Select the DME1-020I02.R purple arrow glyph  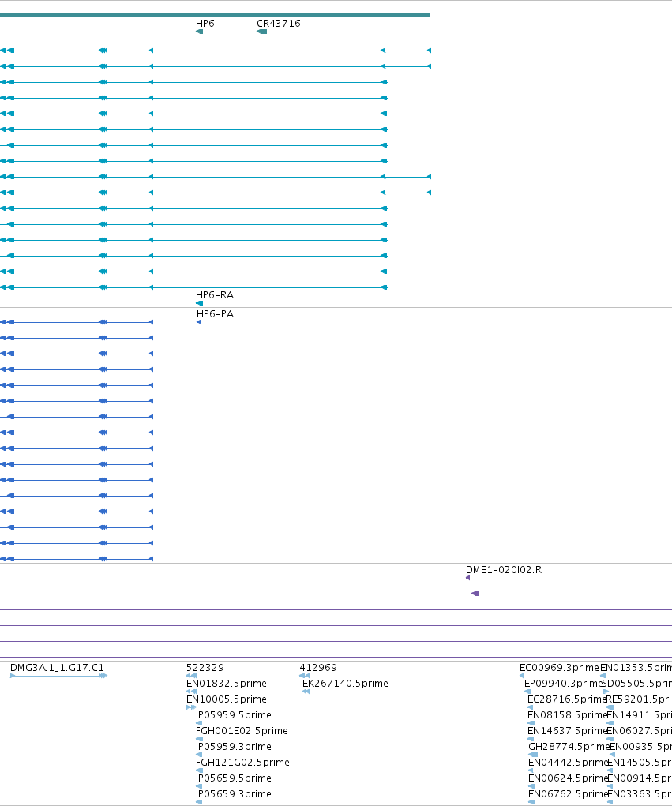pyautogui.click(x=468, y=579)
